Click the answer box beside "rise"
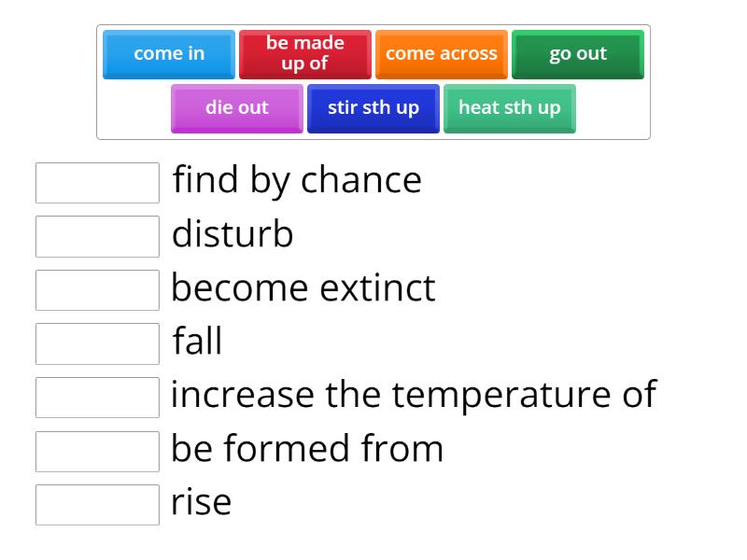747x560 pixels. [97, 505]
